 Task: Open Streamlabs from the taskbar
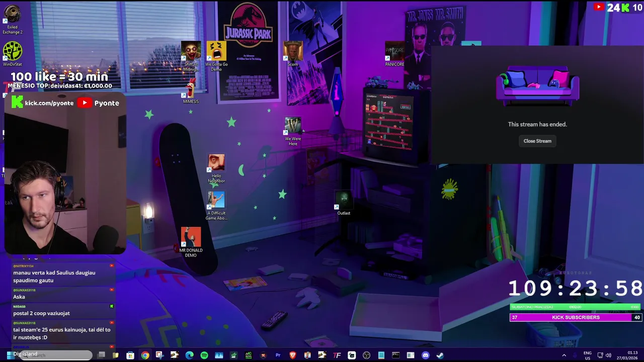[352, 355]
